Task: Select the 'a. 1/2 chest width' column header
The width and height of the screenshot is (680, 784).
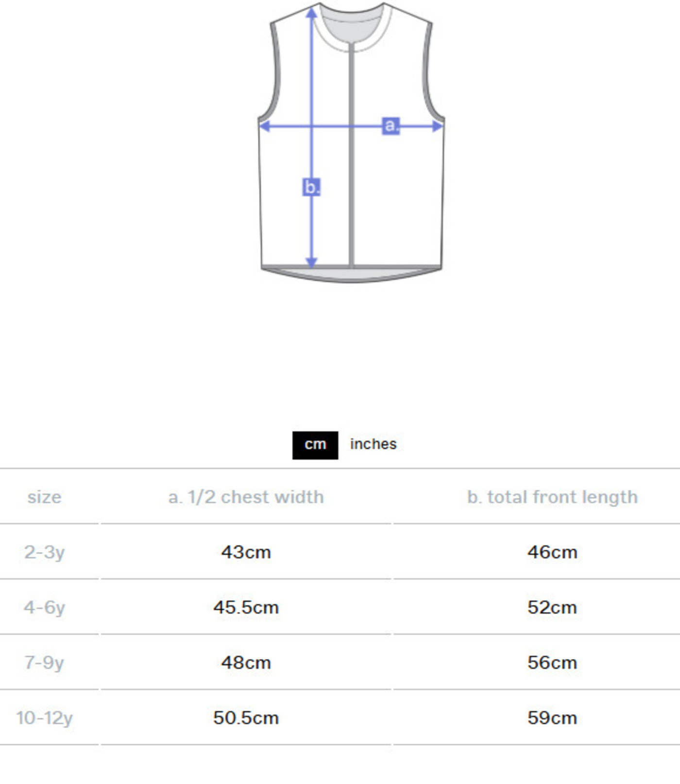Action: (x=246, y=497)
